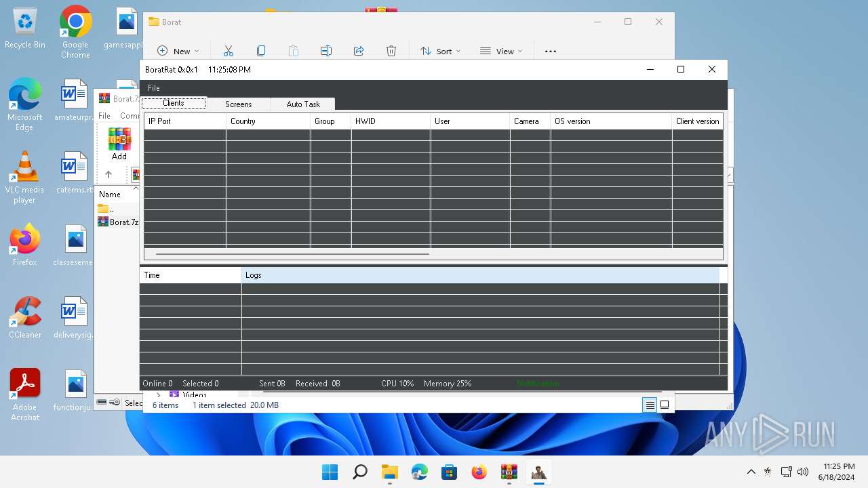The width and height of the screenshot is (868, 488).
Task: Open Firefox desktop shortcut
Action: click(25, 245)
